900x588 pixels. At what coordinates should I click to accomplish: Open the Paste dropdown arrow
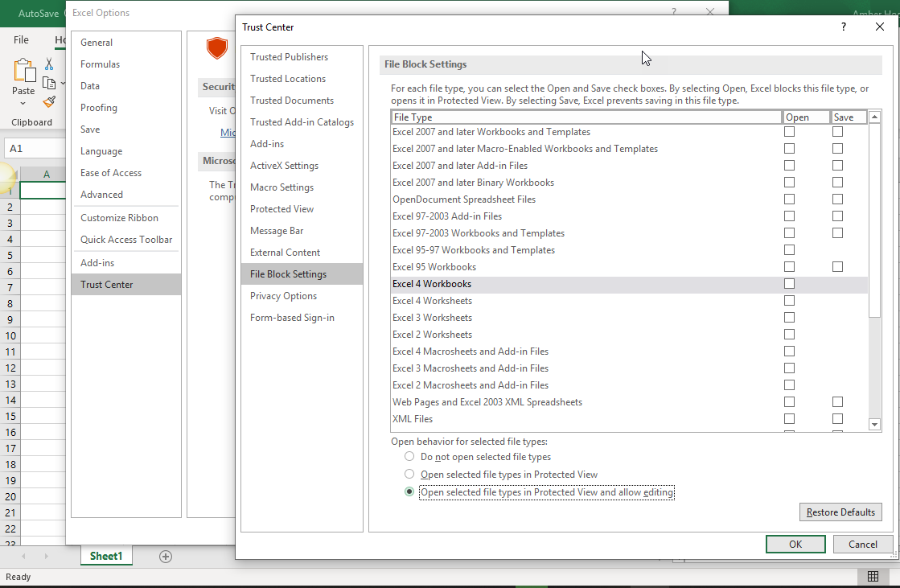pos(23,103)
